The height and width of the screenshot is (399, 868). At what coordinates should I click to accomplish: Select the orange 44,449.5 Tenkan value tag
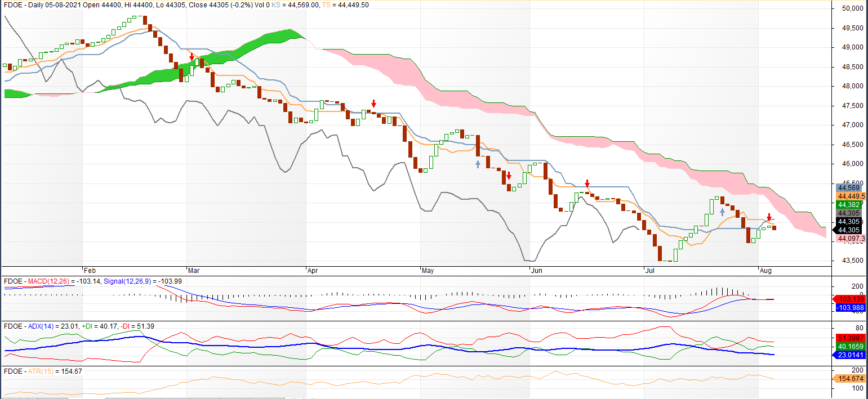[851, 196]
